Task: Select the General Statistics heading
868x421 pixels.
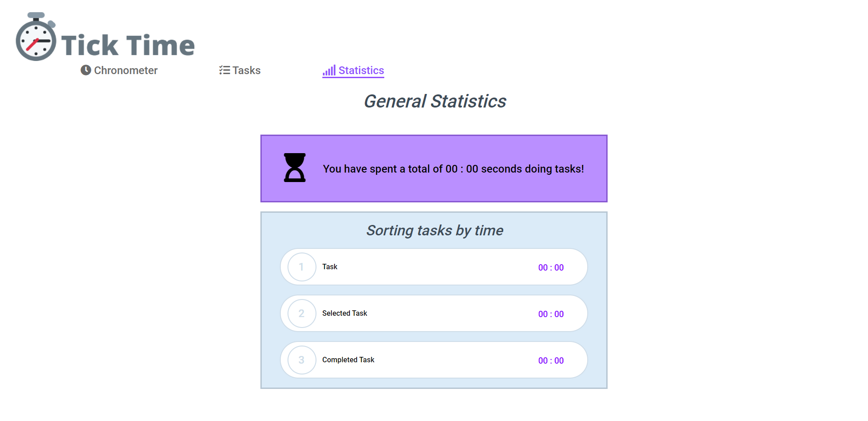Action: [435, 101]
